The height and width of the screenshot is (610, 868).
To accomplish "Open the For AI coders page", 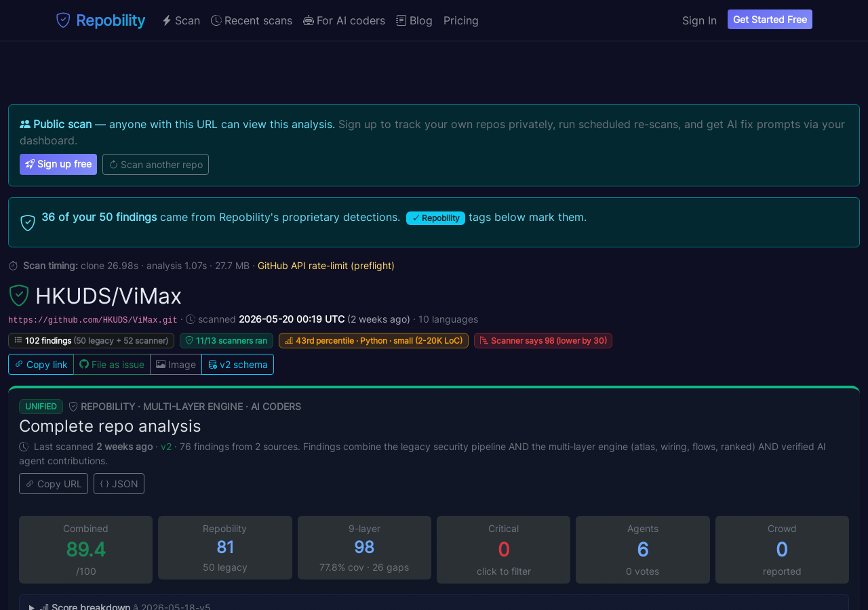I will (x=344, y=20).
